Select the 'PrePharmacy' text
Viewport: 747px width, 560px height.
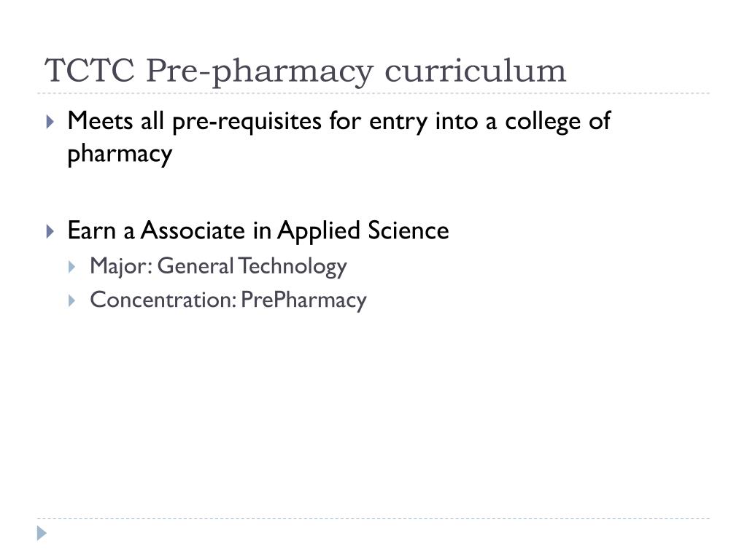click(304, 300)
